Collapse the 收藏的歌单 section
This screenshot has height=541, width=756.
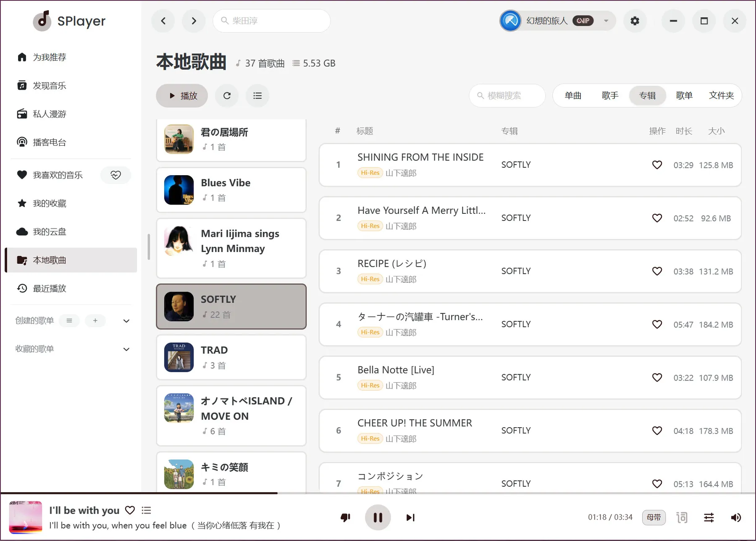click(126, 349)
